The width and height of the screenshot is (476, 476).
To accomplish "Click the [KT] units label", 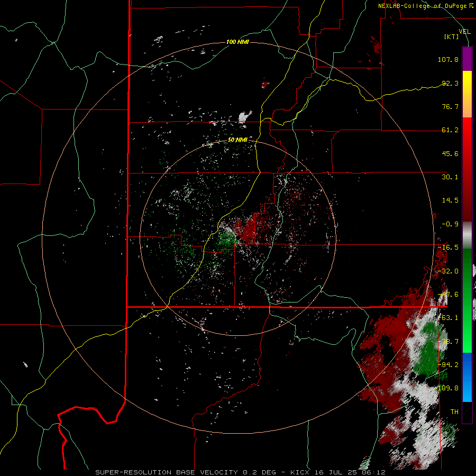I will 452,36.
